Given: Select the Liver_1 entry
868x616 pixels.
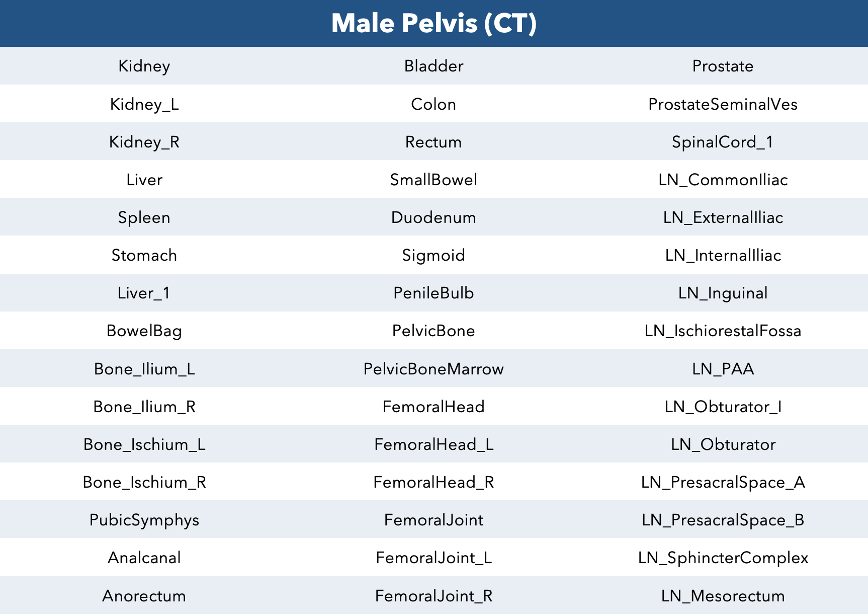Looking at the screenshot, I should pos(144,293).
